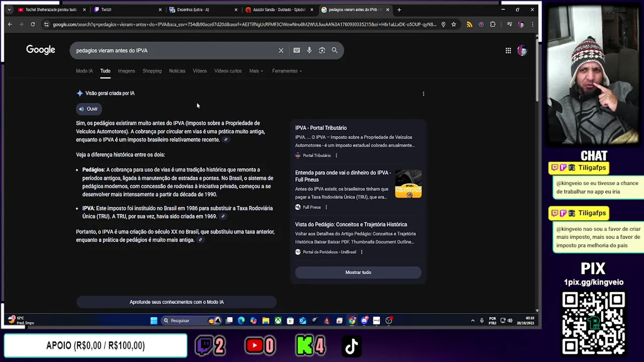
Task: Click into the Google search query field
Action: (174, 50)
